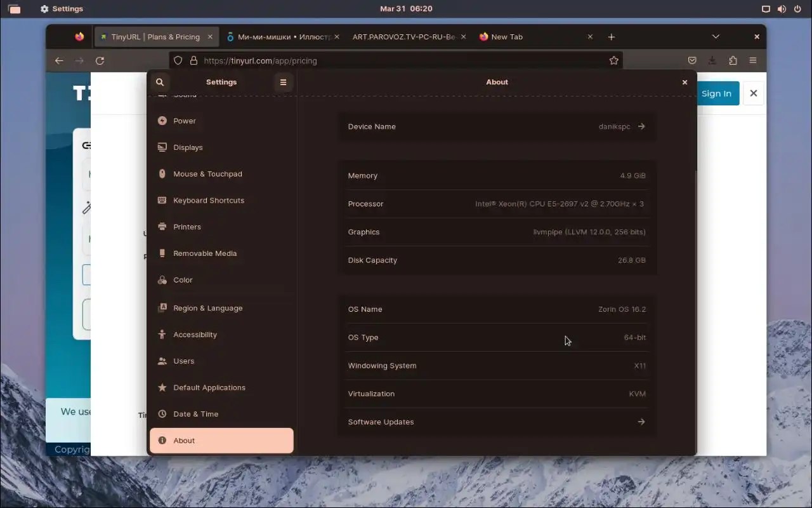
Task: Click the Save to Pocket icon
Action: click(692, 60)
